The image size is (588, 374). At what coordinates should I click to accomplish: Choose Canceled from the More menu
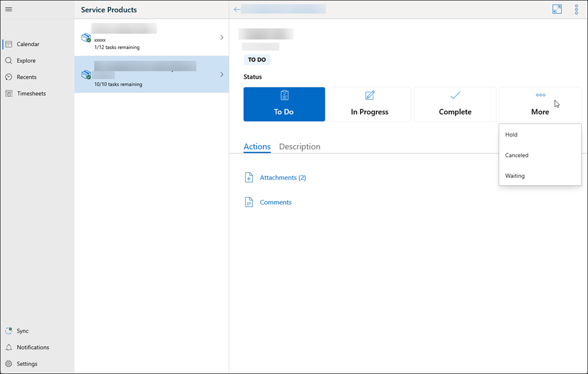point(540,155)
